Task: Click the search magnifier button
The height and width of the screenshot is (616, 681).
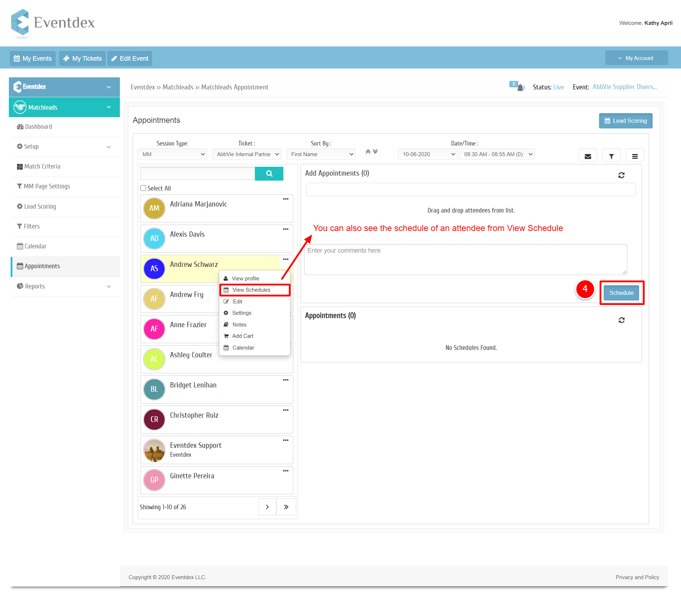Action: click(x=269, y=174)
